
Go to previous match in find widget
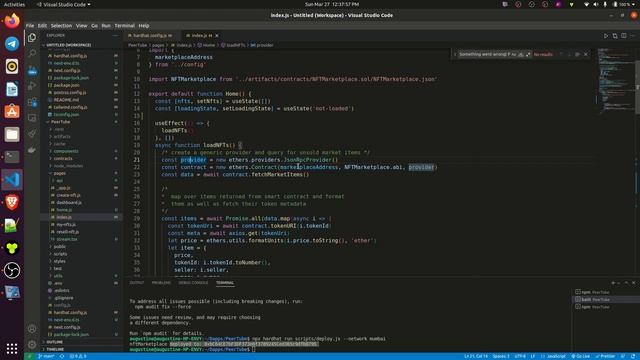561,54
